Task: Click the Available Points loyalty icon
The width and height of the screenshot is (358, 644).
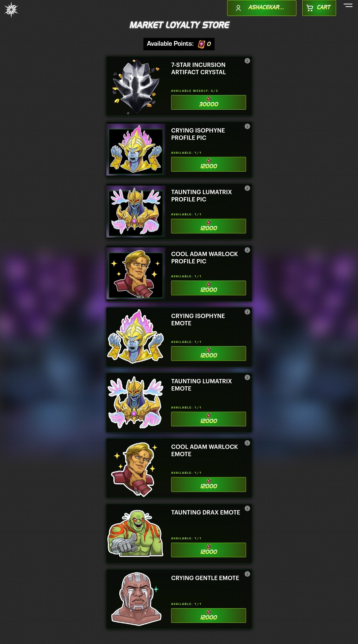Action: click(x=201, y=44)
